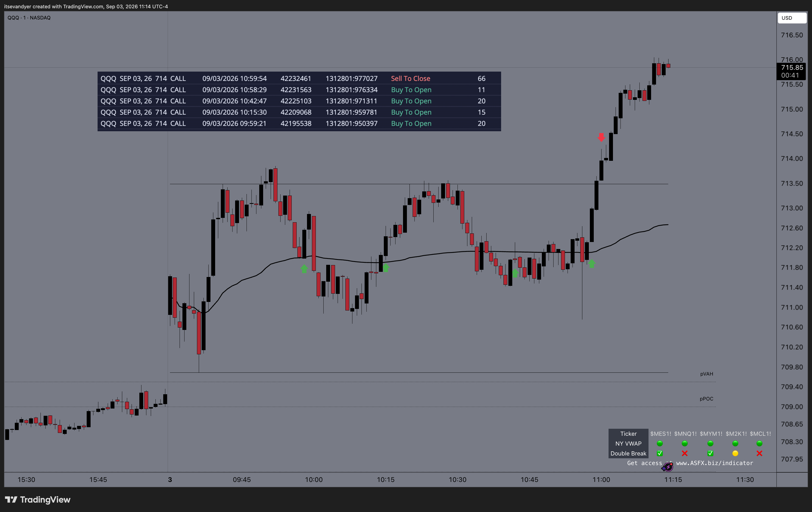Image resolution: width=812 pixels, height=512 pixels.
Task: Click yellow Double Break dot under $M2K1!
Action: [x=735, y=453]
